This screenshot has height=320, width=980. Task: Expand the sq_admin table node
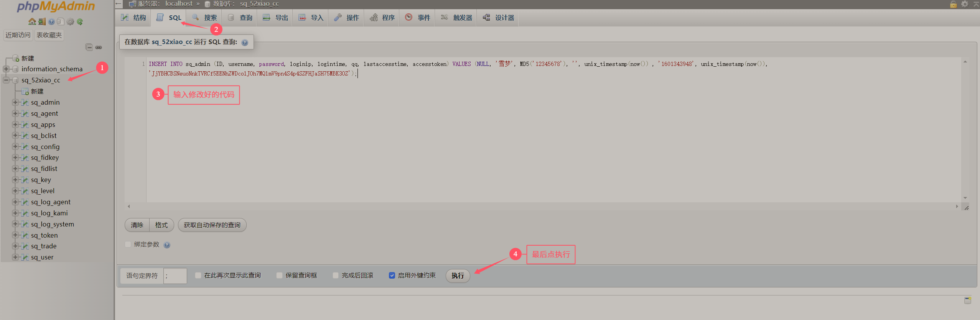point(15,102)
